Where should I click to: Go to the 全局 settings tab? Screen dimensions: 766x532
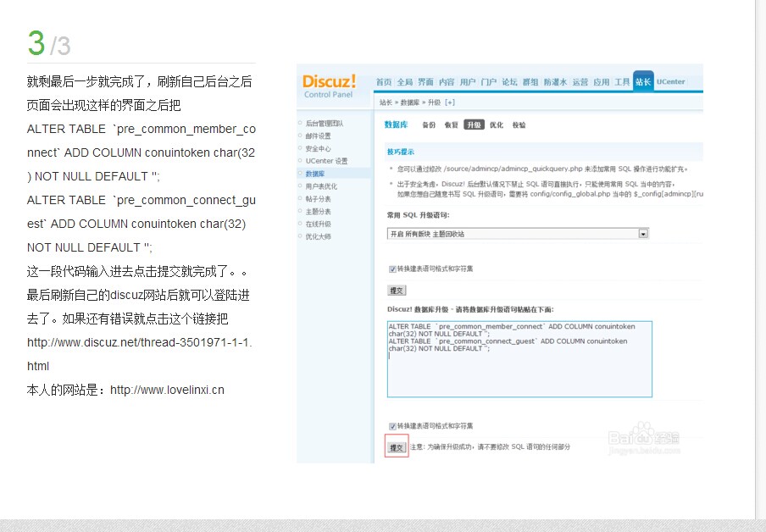coord(403,82)
